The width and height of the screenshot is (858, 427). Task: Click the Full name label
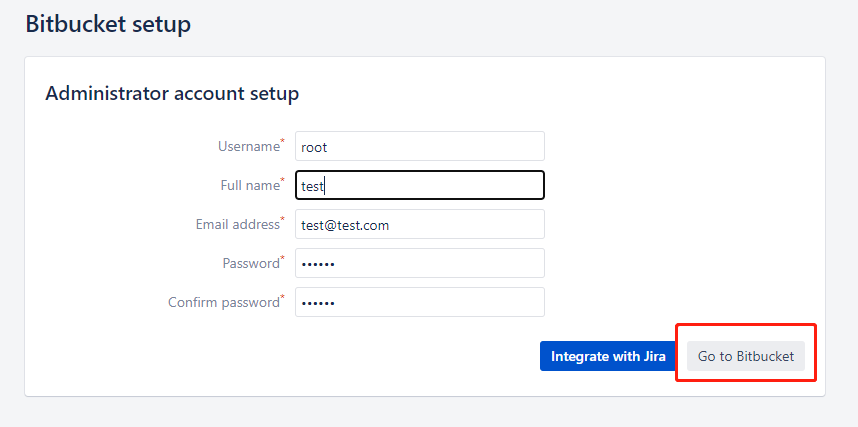pyautogui.click(x=252, y=185)
